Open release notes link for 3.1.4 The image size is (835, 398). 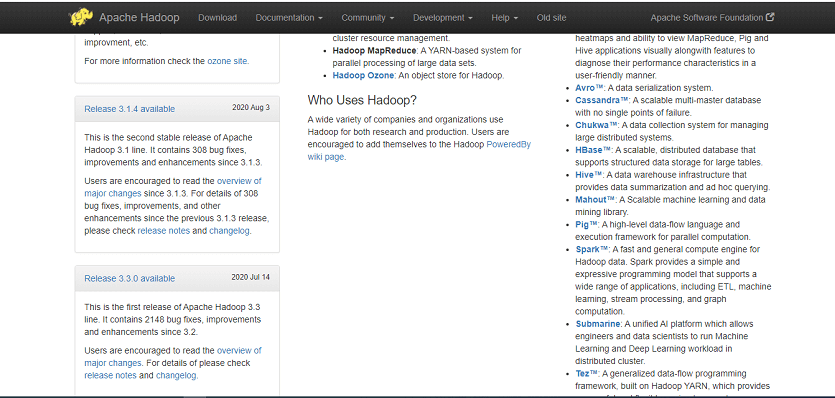[x=163, y=231]
